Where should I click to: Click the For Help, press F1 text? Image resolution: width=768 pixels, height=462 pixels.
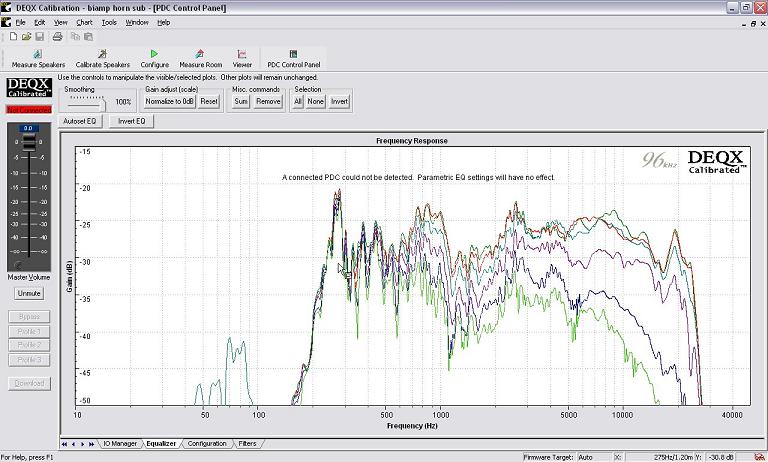coord(26,457)
